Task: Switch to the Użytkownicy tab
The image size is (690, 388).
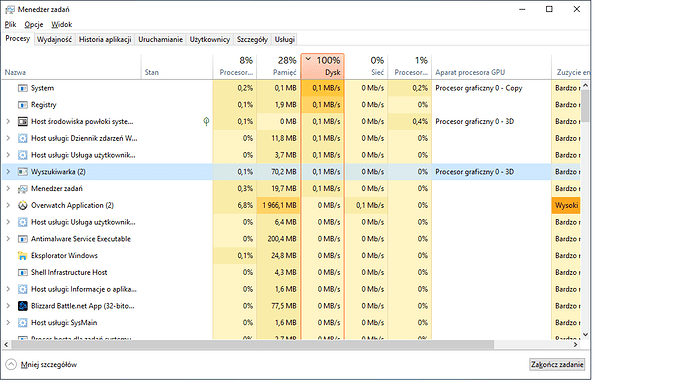Action: pyautogui.click(x=209, y=40)
